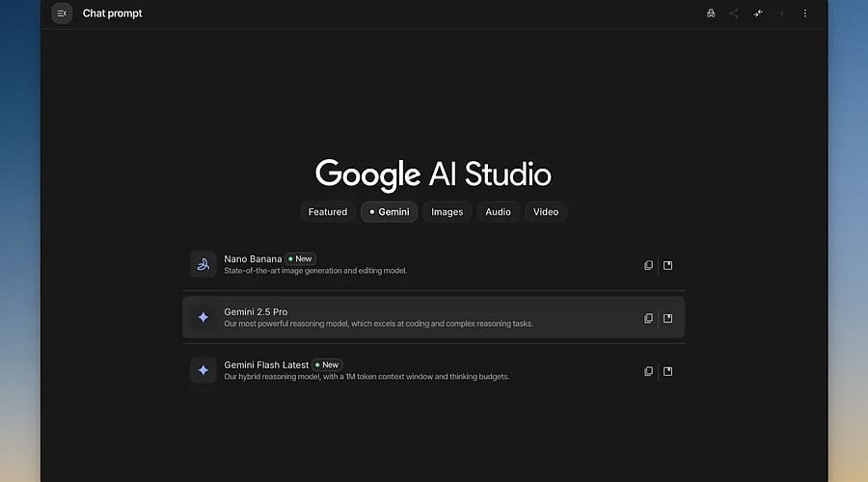Copy the Gemini 2.5 Pro model name
The width and height of the screenshot is (868, 482).
coord(648,318)
